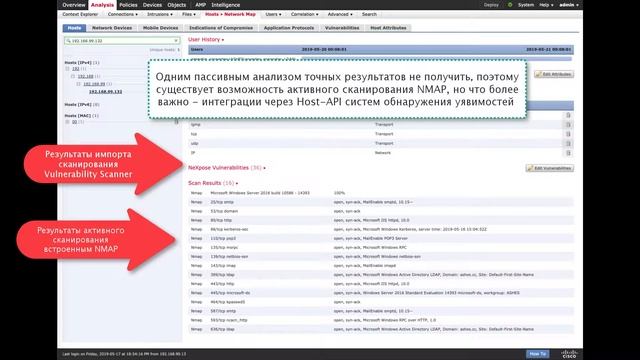Switch to Host Attributes tab
640x360 pixels.
coord(388,28)
